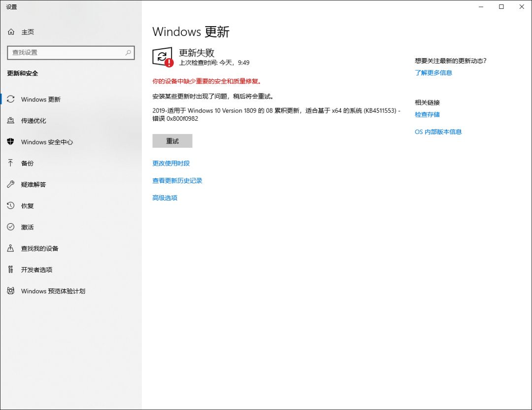Click the 检查存储 link
Screen dimensions: 532x410
[427, 114]
